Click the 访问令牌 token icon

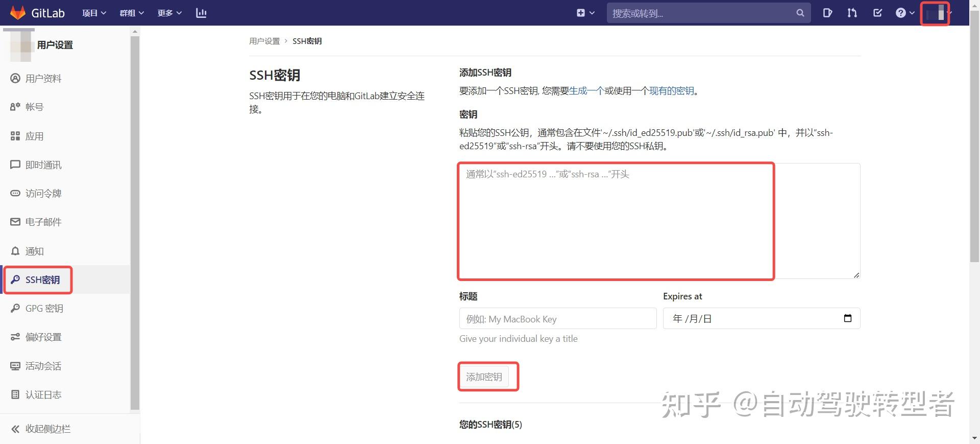point(15,193)
